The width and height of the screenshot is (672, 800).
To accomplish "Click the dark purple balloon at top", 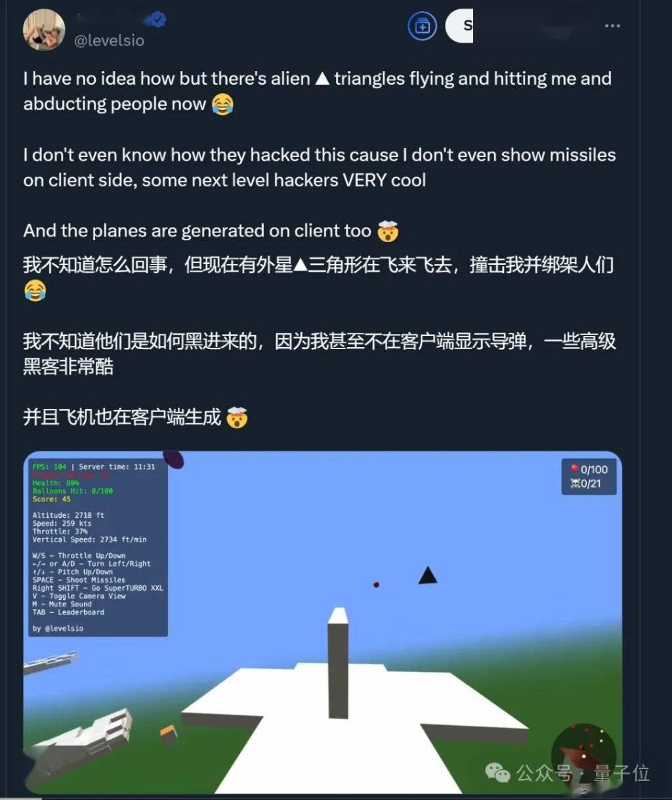I will 173,459.
